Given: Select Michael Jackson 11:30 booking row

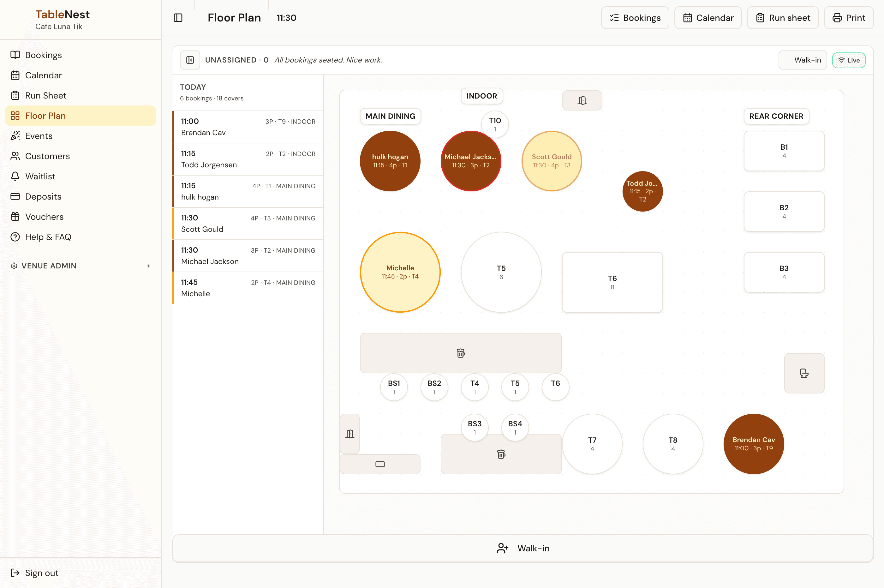Looking at the screenshot, I should tap(248, 256).
